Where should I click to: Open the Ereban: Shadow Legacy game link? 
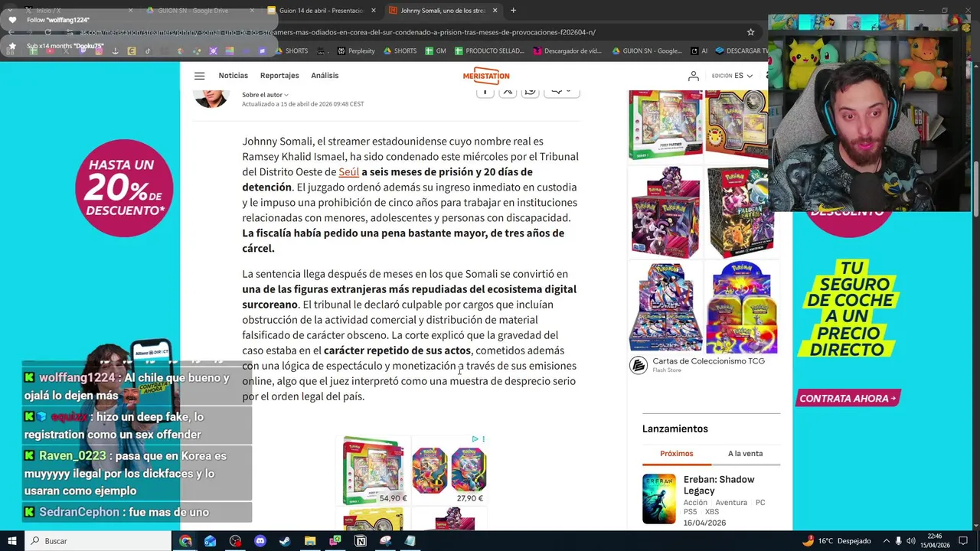(719, 485)
